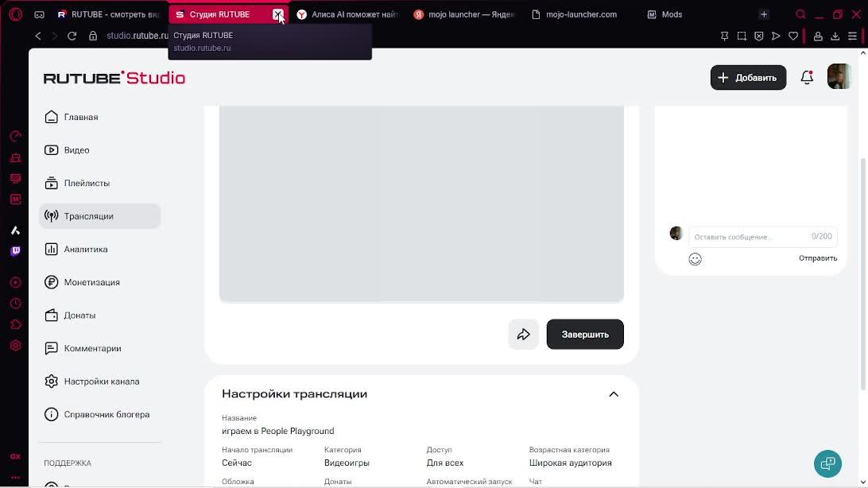
Task: Open Монетизация in the sidebar
Action: pyautogui.click(x=99, y=282)
